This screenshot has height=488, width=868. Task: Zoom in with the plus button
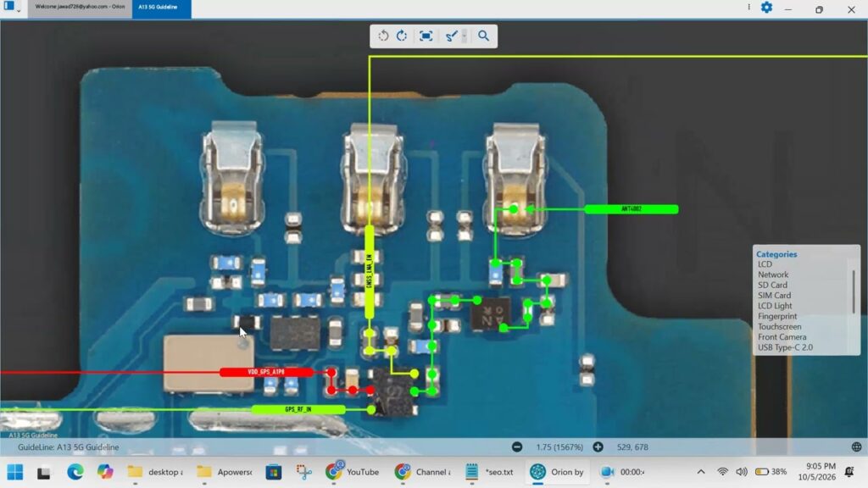pos(598,447)
